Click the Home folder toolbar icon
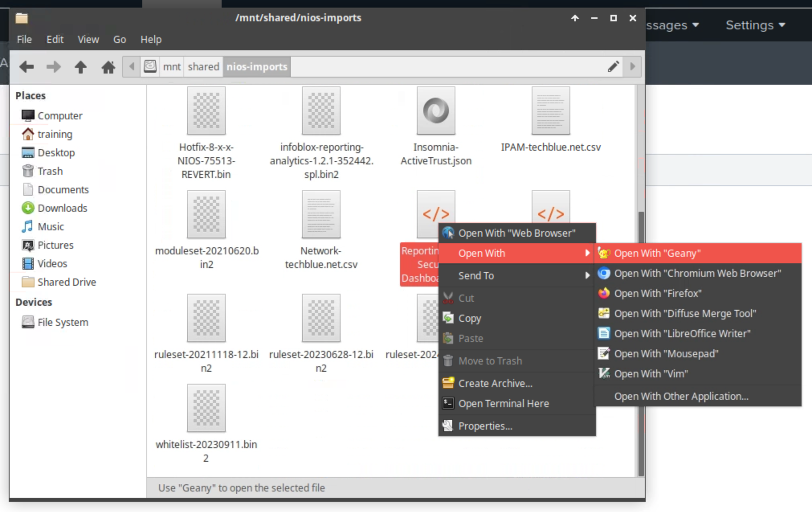Screen dimensions: 812x512 pos(108,67)
